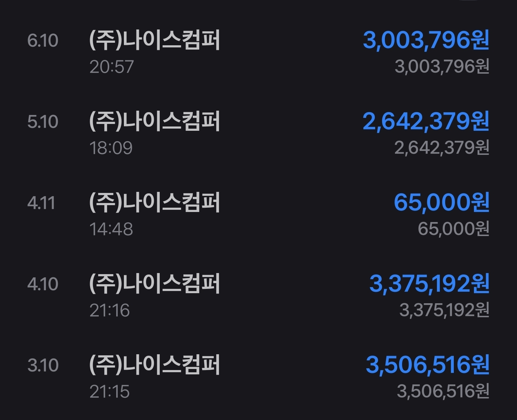This screenshot has width=517, height=420.
Task: Open the 4.10 (주)나이스컴퍼 transaction
Action: click(x=258, y=296)
